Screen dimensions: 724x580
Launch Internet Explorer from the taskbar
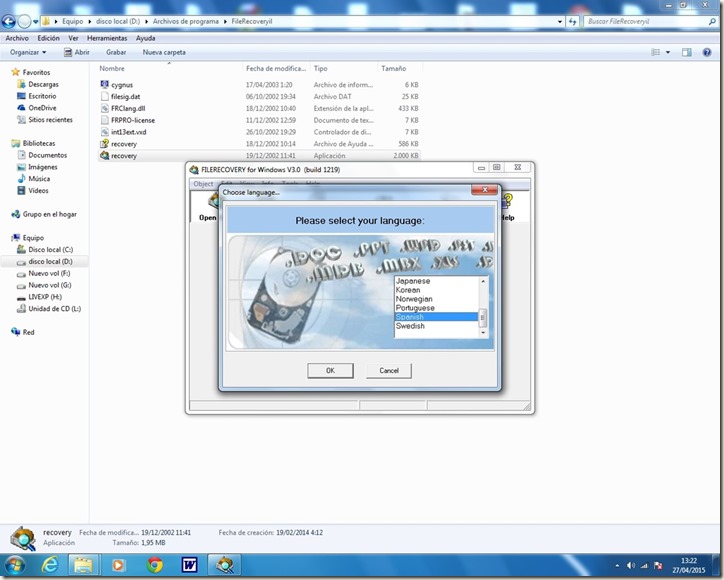[49, 566]
